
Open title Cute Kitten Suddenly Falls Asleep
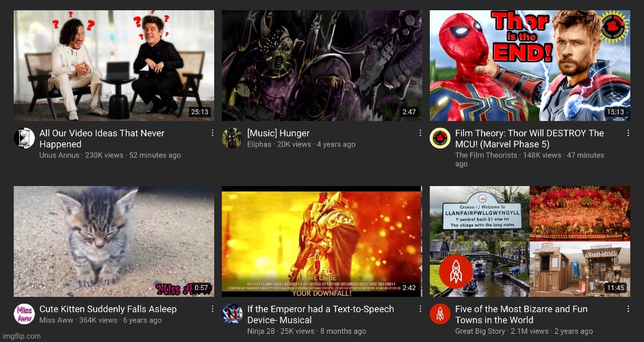[108, 309]
